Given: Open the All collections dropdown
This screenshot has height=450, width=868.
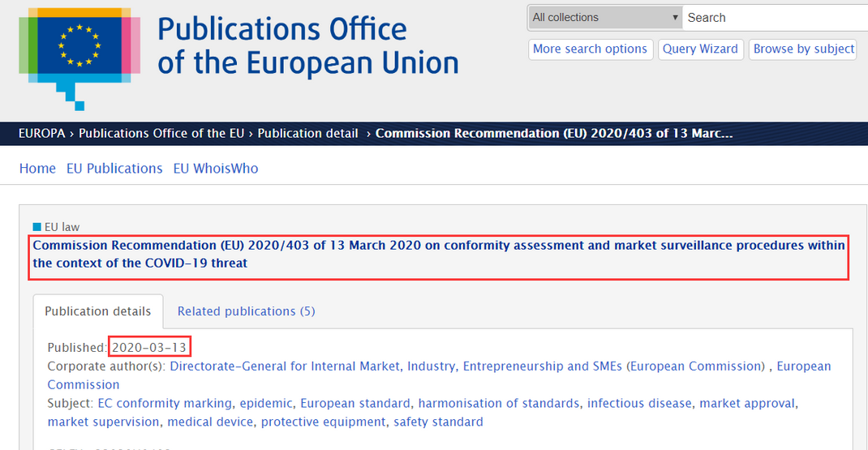Looking at the screenshot, I should tap(605, 18).
